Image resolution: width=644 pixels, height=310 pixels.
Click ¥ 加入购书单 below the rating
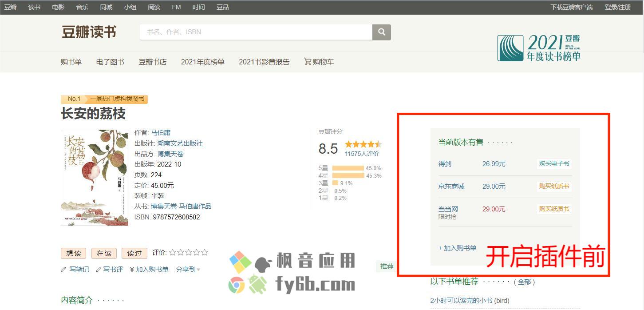[x=149, y=269]
